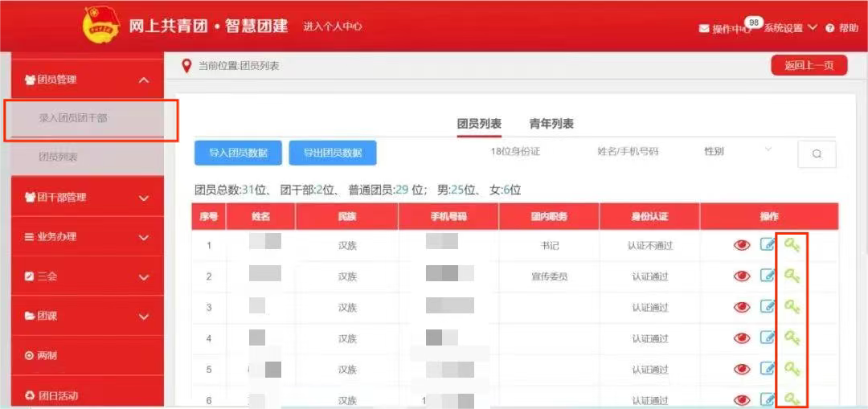Expand the 团干部管理 sidebar section
Image resolution: width=868 pixels, height=409 pixels.
point(88,198)
